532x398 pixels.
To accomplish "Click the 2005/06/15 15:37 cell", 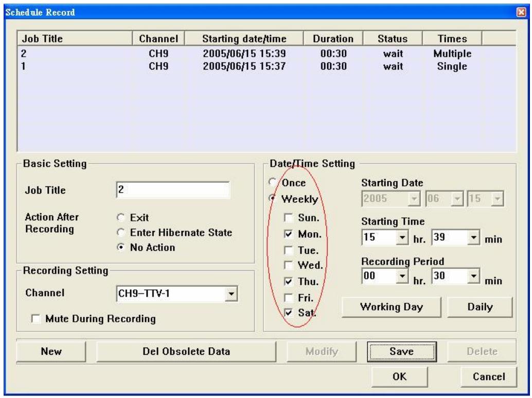I will (244, 66).
